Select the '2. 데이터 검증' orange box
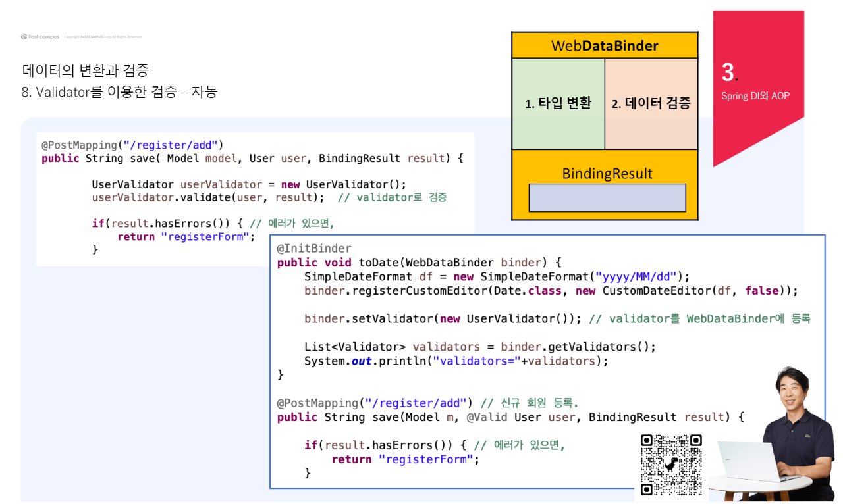The image size is (843, 504). [x=651, y=103]
